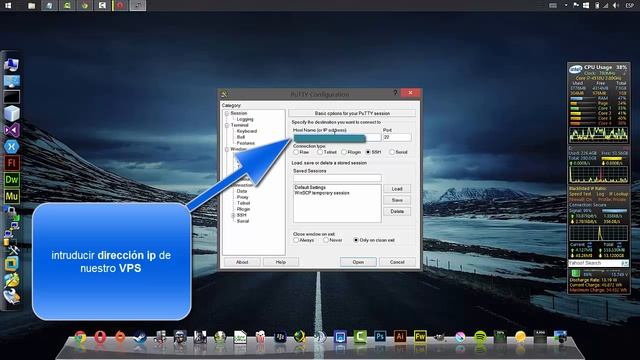Launch Adobe Muse in left sidebar

click(x=11, y=196)
